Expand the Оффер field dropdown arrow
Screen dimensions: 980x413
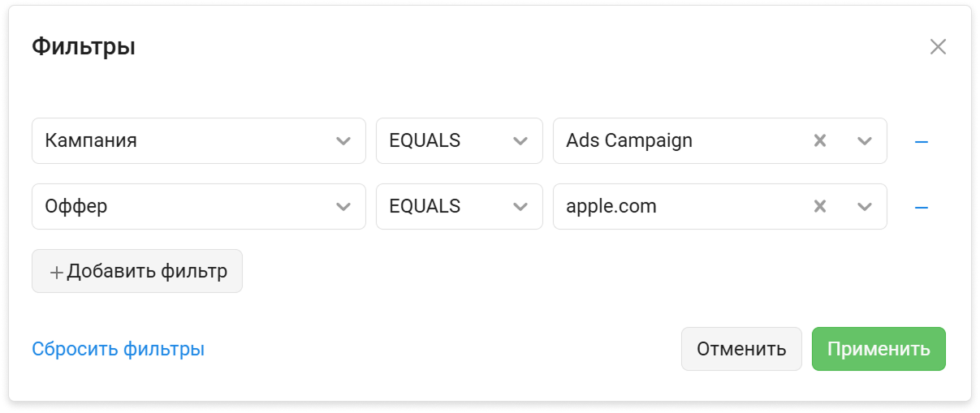click(343, 207)
